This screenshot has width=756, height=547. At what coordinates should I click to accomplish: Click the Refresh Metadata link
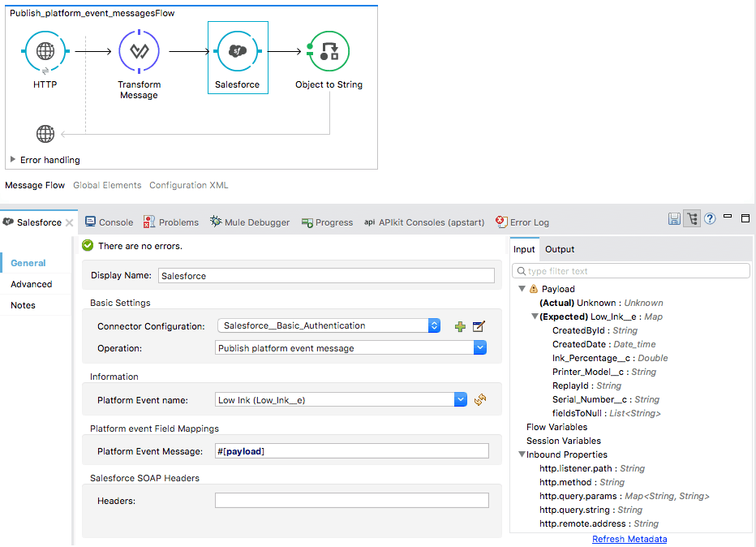(x=629, y=538)
